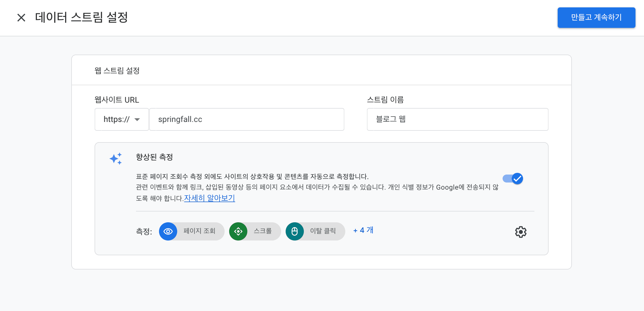Select the green 스크롤 measurement icon
The height and width of the screenshot is (311, 644).
(x=239, y=231)
